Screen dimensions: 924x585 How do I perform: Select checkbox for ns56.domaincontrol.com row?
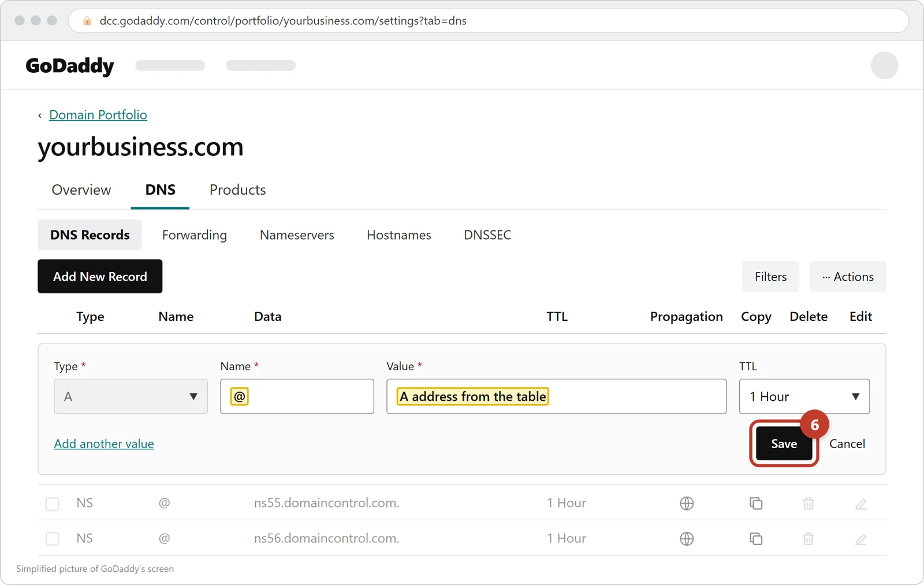(x=53, y=539)
